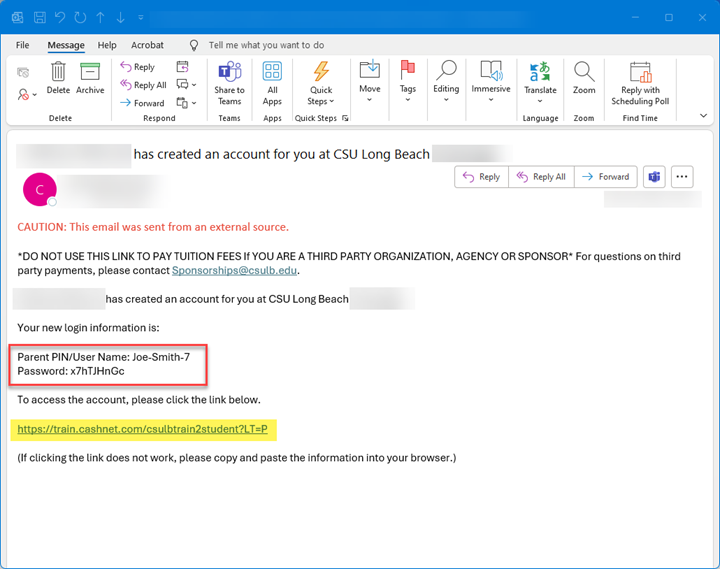The width and height of the screenshot is (720, 569).
Task: Click Reply All in the ribbon
Action: (143, 85)
